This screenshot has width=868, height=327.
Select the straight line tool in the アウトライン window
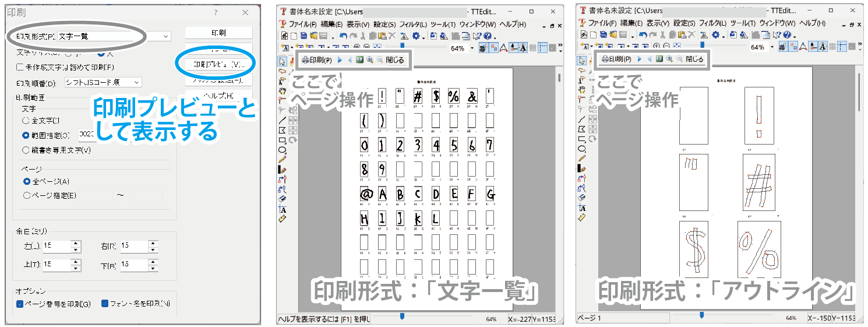[581, 120]
